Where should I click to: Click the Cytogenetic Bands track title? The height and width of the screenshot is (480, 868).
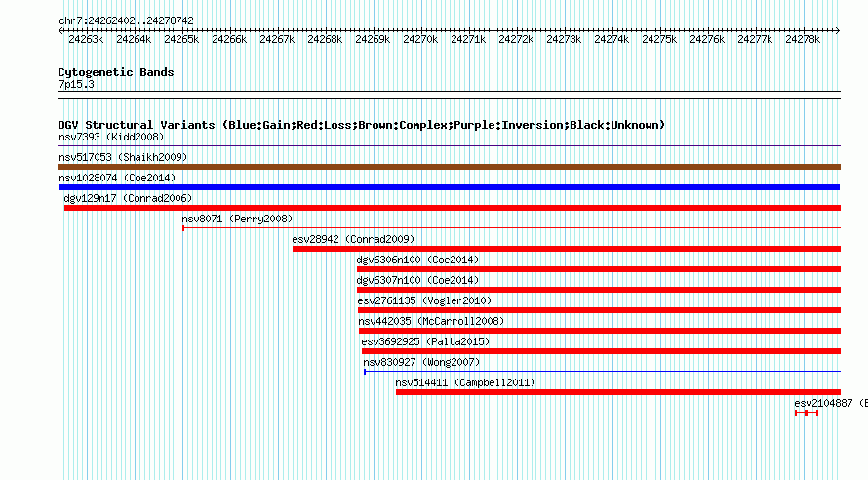116,72
